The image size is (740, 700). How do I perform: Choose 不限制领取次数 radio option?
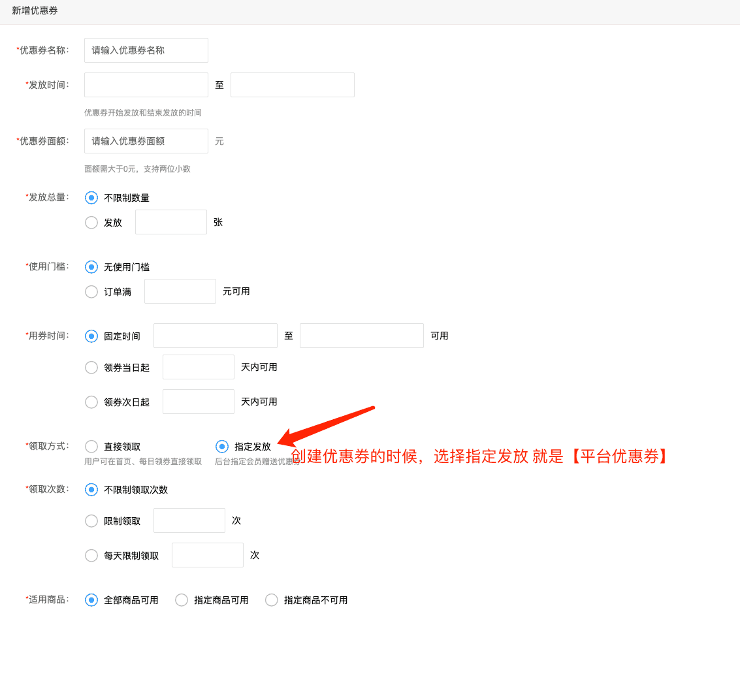coord(91,490)
